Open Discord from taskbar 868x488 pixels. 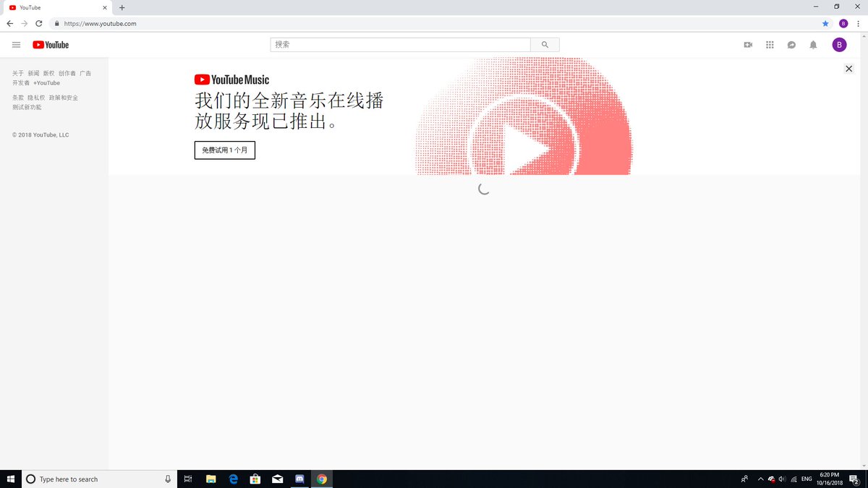point(299,479)
